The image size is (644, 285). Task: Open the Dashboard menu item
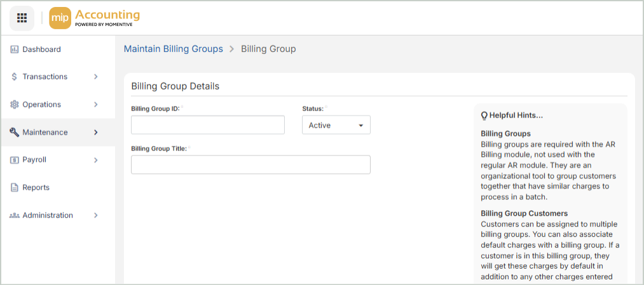pyautogui.click(x=41, y=50)
